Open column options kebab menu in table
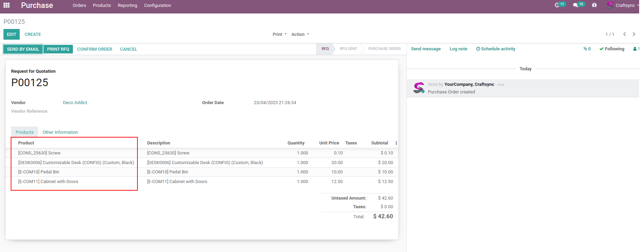Viewport: 644px width, 252px height. [396, 143]
